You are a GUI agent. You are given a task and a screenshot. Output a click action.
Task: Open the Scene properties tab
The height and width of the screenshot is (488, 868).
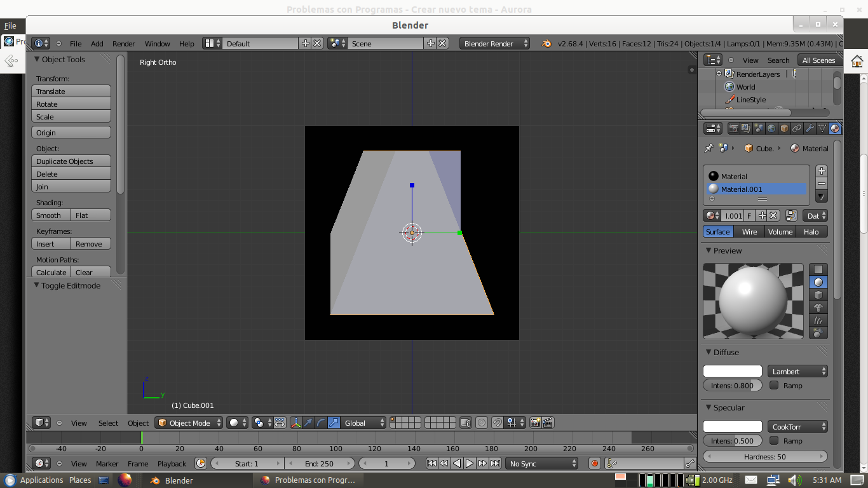[x=759, y=128]
